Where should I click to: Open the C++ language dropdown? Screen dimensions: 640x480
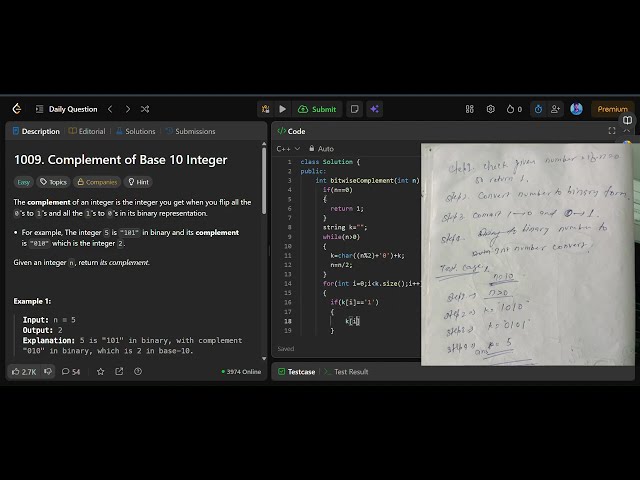(x=288, y=149)
